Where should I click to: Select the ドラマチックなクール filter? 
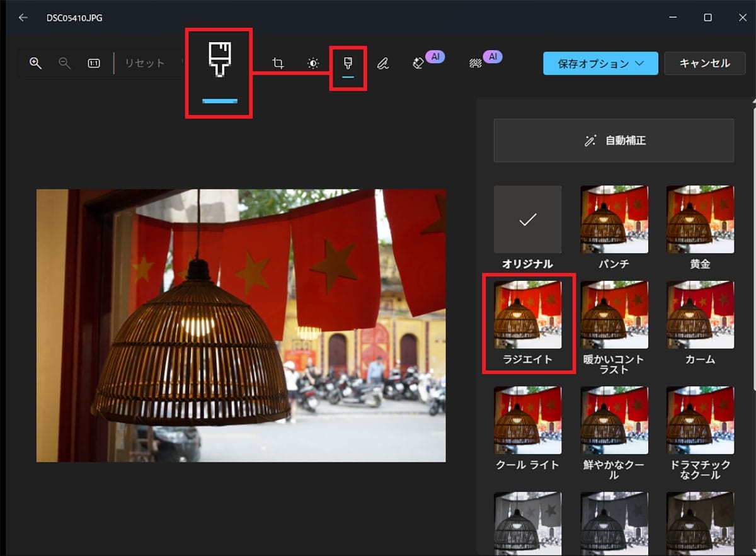click(x=700, y=421)
